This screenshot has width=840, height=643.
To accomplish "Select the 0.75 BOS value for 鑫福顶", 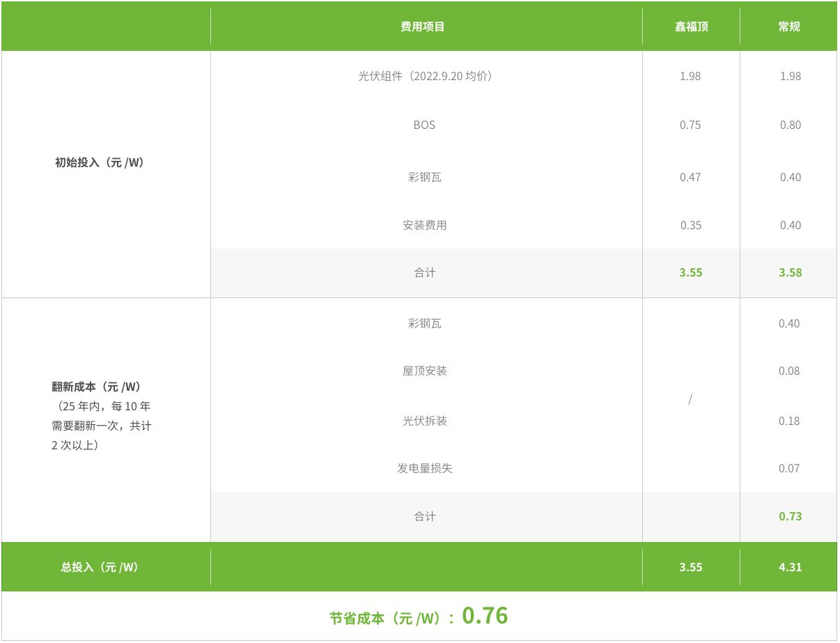I will pos(690,125).
